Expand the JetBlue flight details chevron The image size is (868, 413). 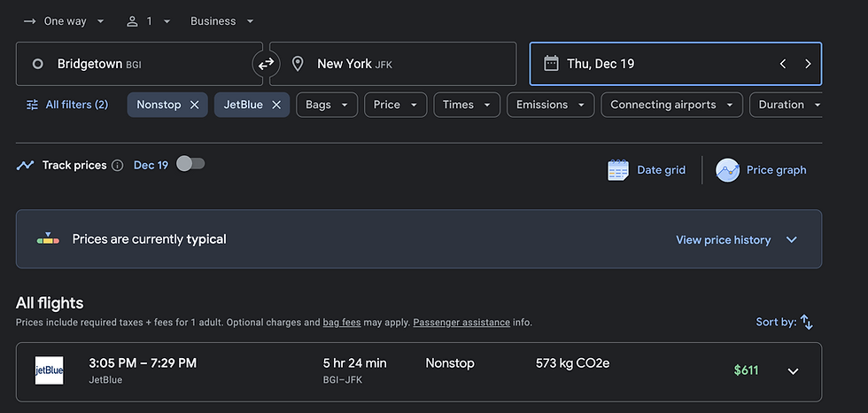point(793,371)
